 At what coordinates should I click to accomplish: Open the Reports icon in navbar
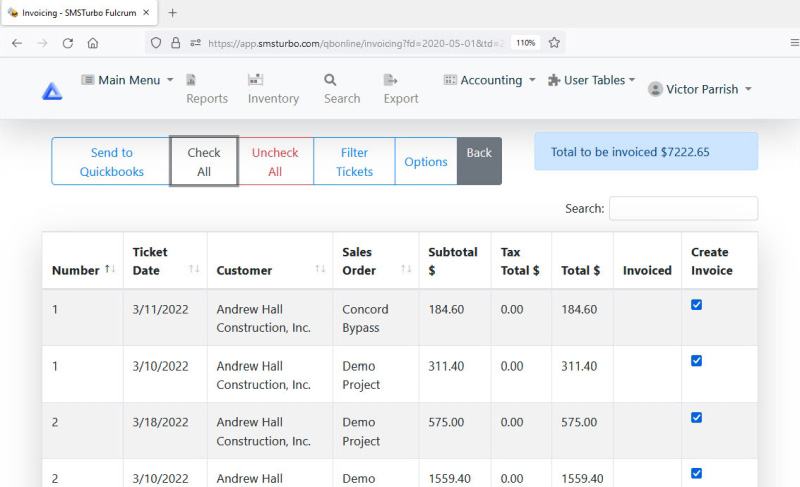coord(191,80)
